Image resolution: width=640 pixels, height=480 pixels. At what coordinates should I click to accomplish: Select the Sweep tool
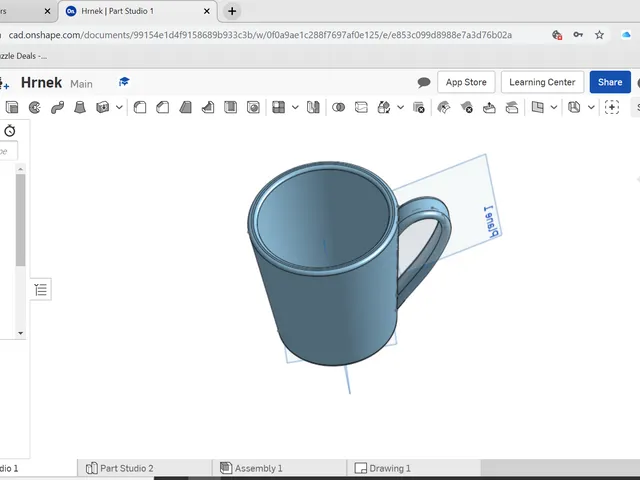coord(57,107)
